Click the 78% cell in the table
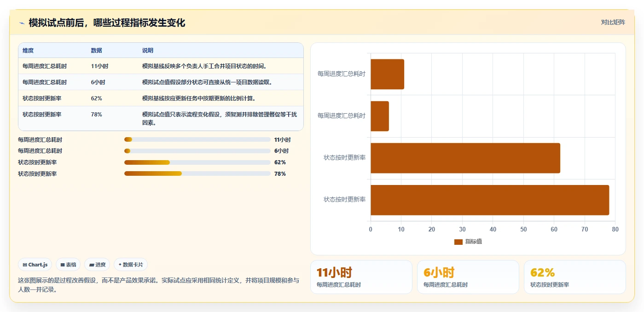This screenshot has height=312, width=644. pyautogui.click(x=97, y=115)
